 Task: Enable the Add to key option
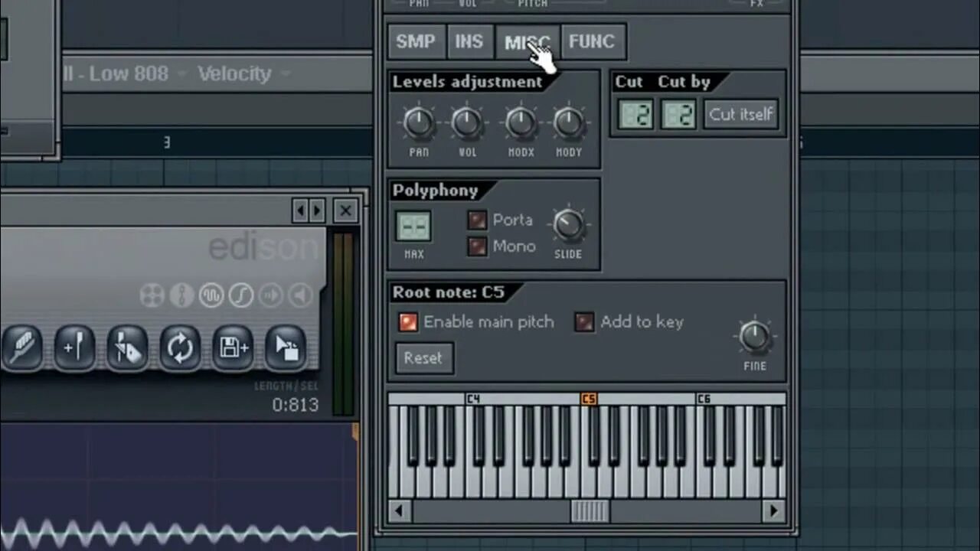coord(584,322)
